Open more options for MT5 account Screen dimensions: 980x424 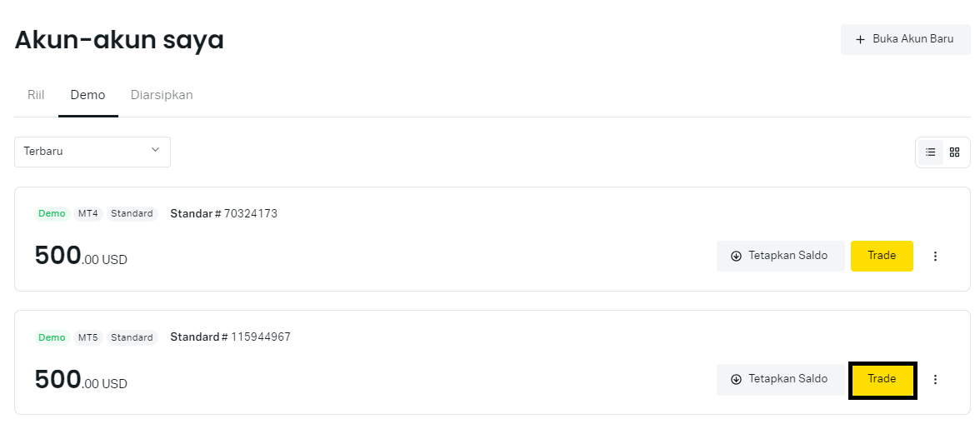[935, 380]
